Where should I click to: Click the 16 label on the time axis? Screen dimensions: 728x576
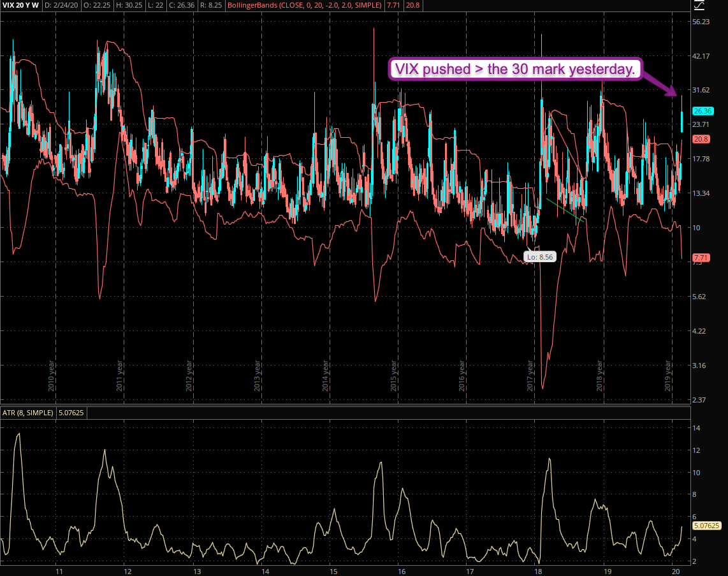(399, 571)
